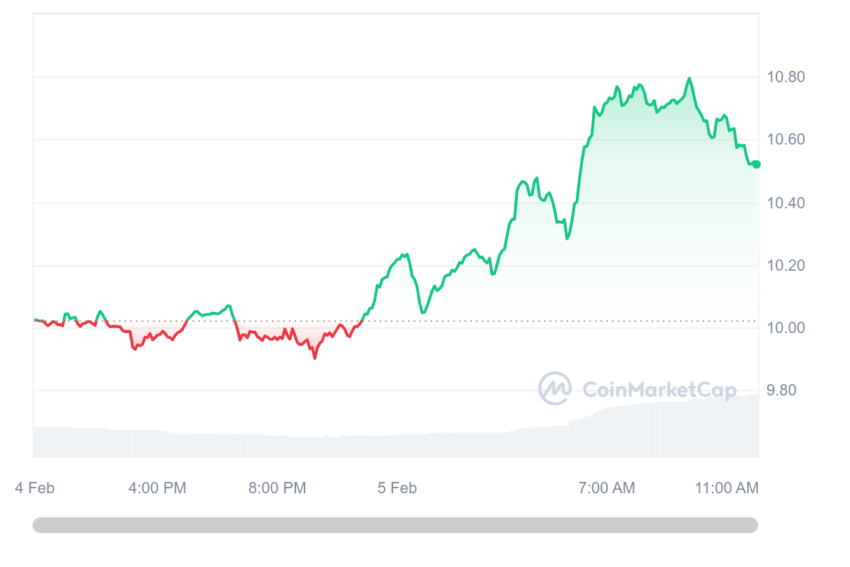850x567 pixels.
Task: Click the 4 Feb date label
Action: (35, 488)
